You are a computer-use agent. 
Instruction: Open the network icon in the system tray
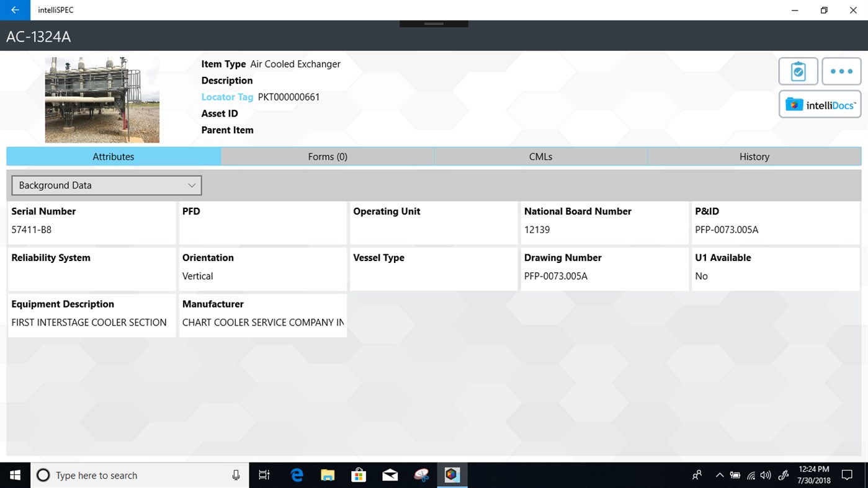(x=749, y=475)
